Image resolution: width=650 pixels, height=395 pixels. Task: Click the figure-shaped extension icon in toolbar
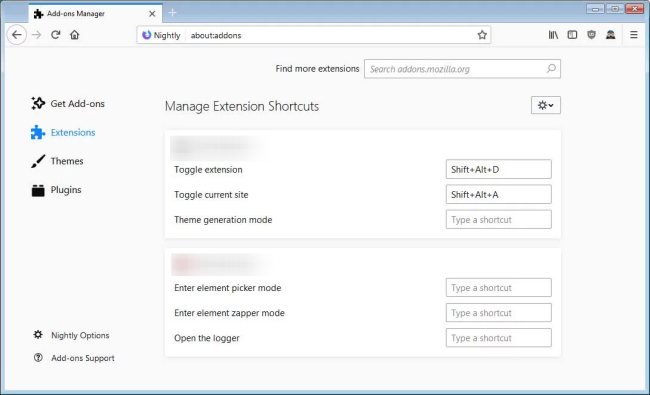611,35
